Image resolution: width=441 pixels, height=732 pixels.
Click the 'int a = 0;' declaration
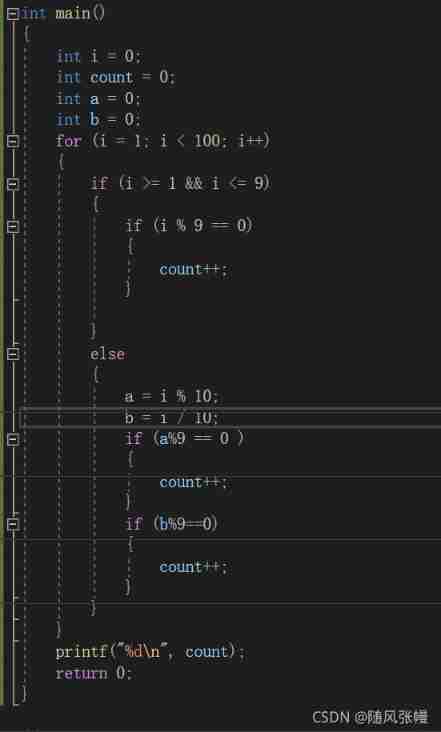[98, 99]
